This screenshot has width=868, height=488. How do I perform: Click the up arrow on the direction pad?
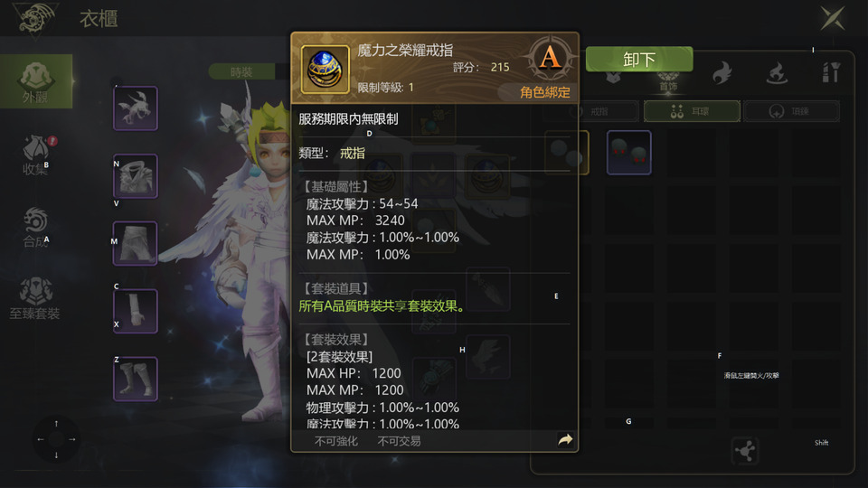click(x=56, y=424)
